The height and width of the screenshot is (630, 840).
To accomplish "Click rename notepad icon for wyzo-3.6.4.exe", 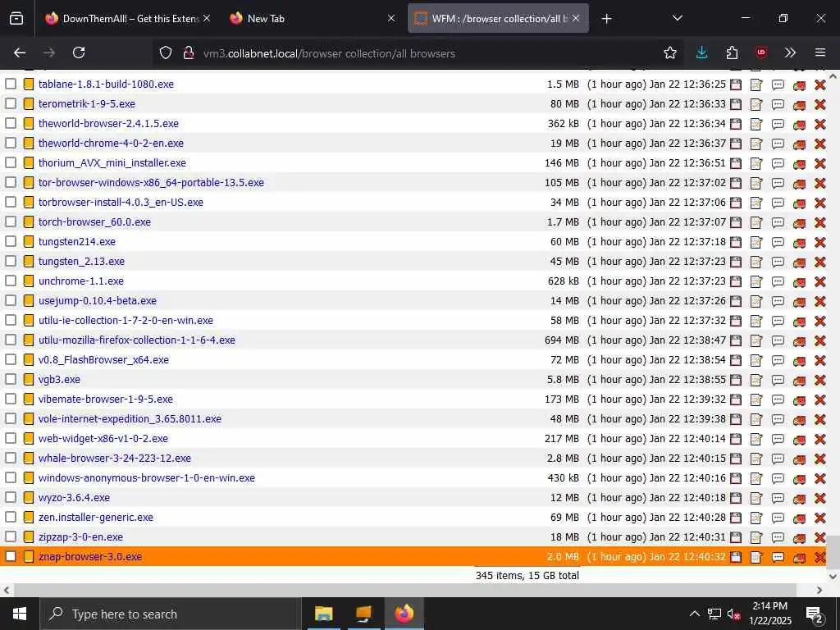I will [756, 499].
